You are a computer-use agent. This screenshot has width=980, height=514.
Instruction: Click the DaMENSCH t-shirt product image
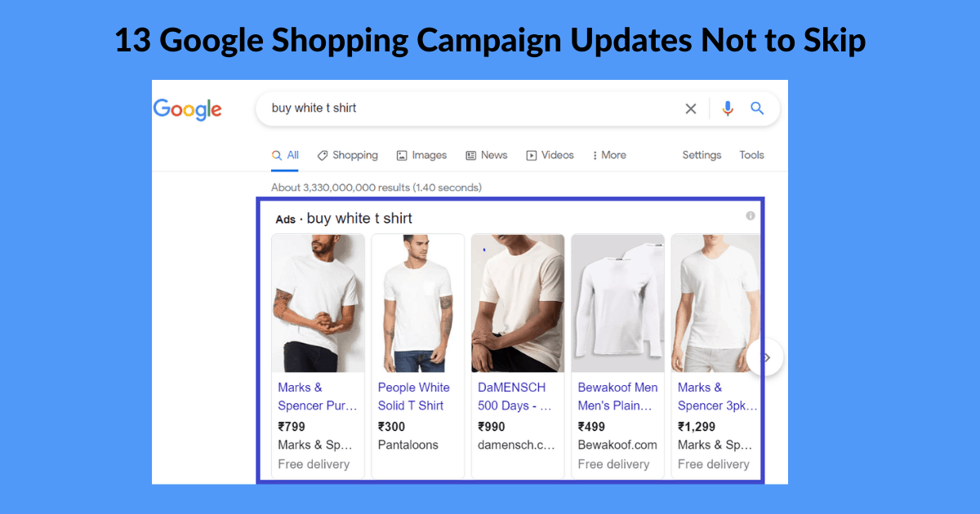[518, 304]
